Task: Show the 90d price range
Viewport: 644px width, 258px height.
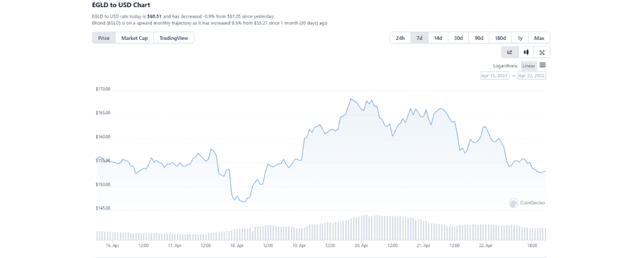Action: point(478,38)
